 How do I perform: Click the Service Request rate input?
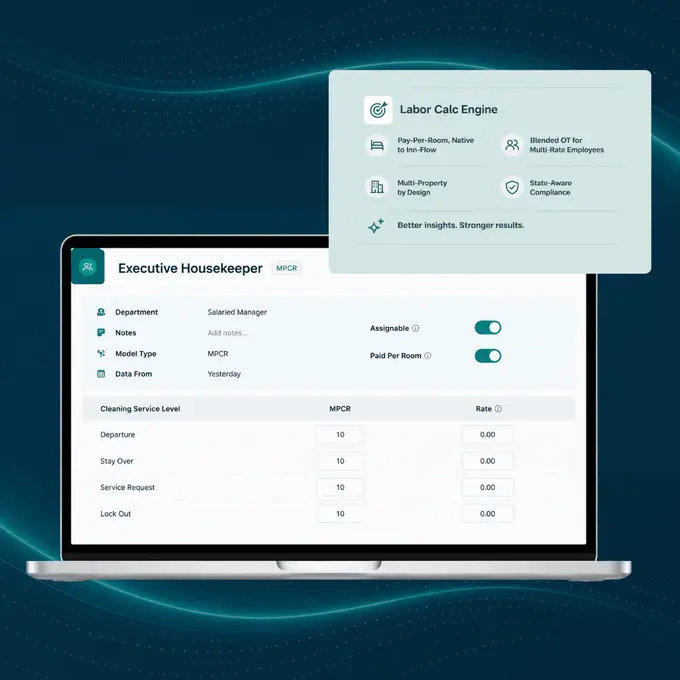click(x=488, y=487)
